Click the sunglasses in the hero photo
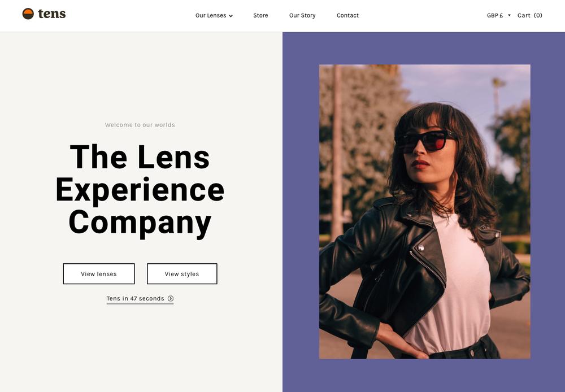 click(x=425, y=141)
